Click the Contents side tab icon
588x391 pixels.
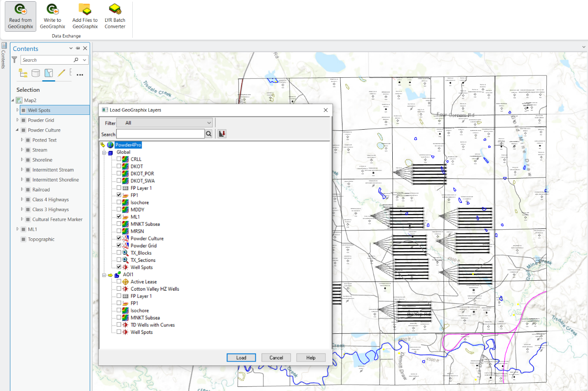4,46
